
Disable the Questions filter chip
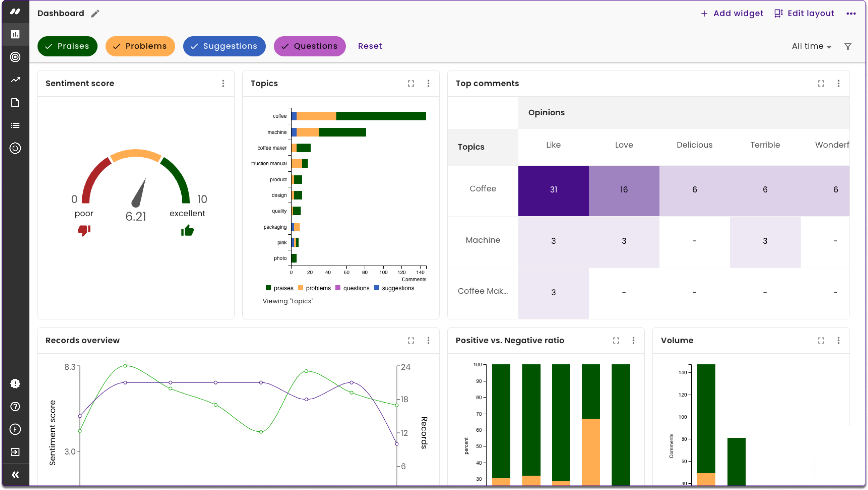(x=310, y=46)
